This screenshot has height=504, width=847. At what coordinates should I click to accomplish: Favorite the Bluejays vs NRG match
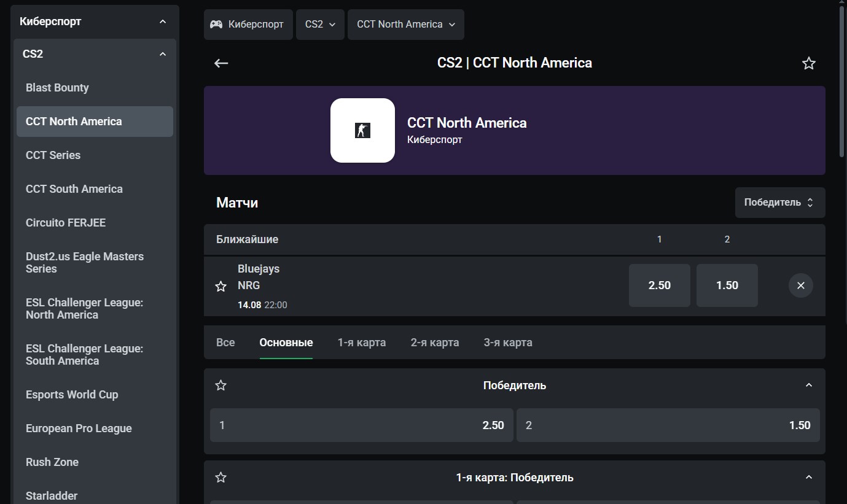tap(221, 286)
